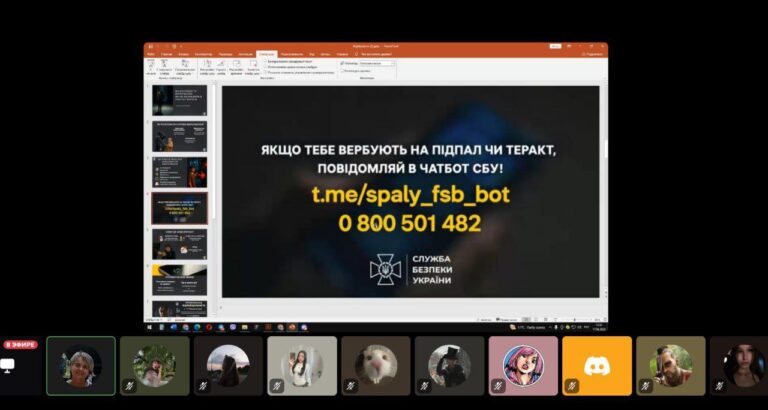This screenshot has width=768, height=410.
Task: Enable the Use Presenter View checkbox
Action: 342,71
